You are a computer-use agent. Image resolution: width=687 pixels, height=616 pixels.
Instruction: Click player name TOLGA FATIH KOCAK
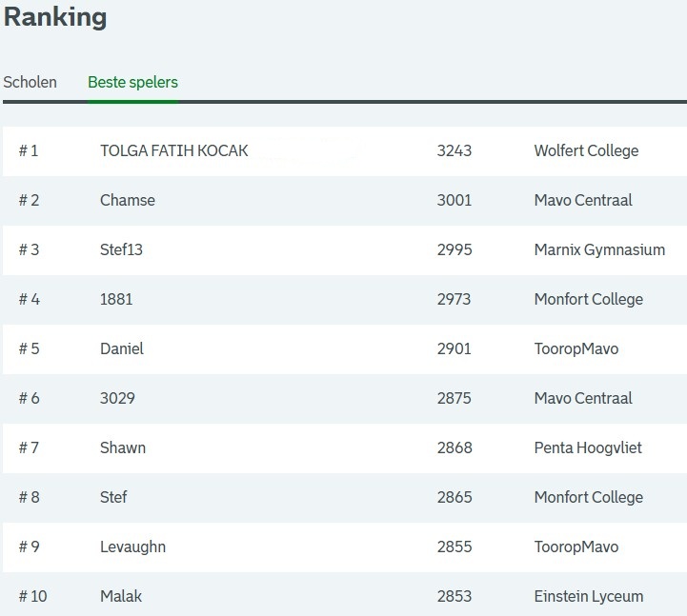point(173,150)
